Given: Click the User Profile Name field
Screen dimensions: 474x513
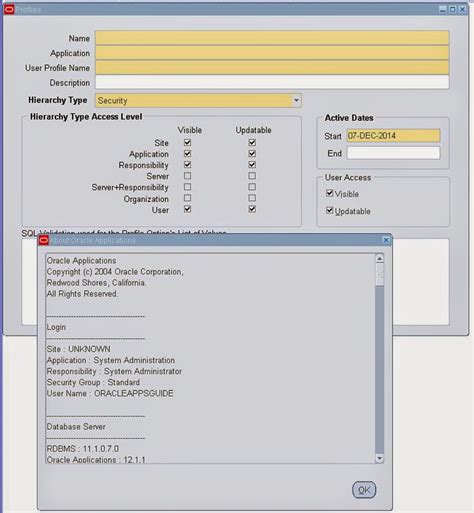Looking at the screenshot, I should click(272, 67).
